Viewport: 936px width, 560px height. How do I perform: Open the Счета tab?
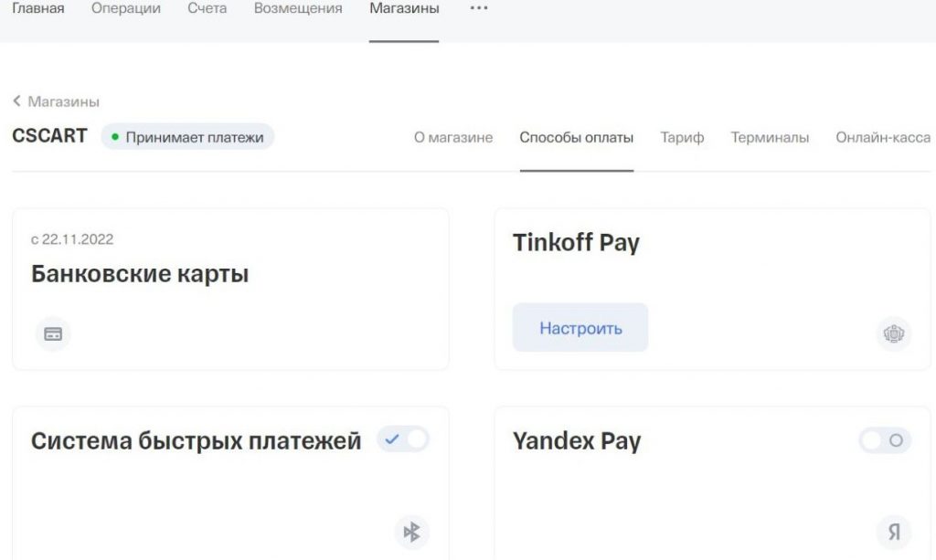(x=207, y=9)
